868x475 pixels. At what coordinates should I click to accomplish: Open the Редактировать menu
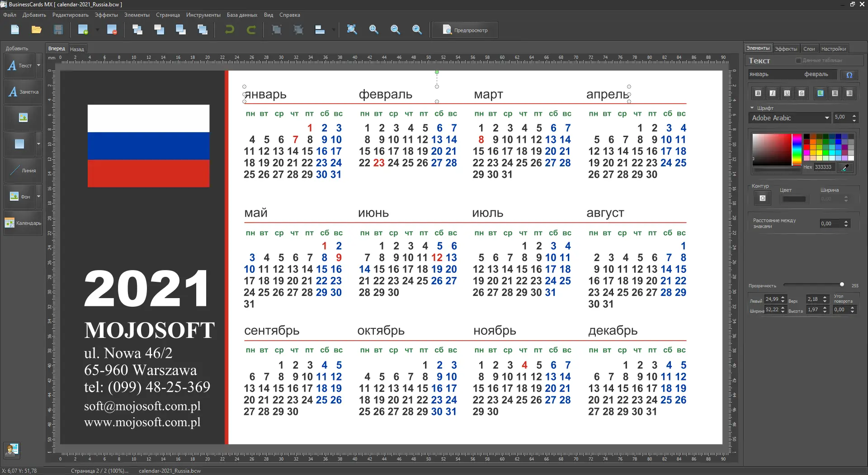(71, 15)
